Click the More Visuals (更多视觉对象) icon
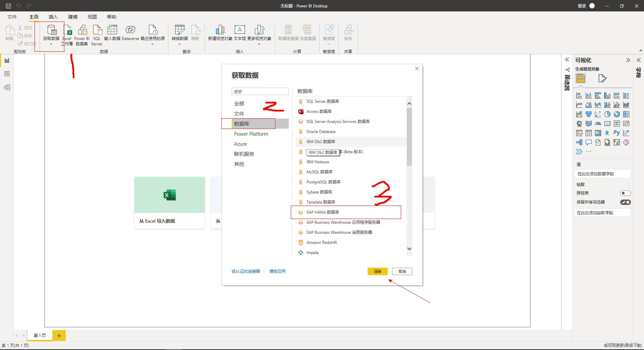644x350 pixels. tap(259, 30)
